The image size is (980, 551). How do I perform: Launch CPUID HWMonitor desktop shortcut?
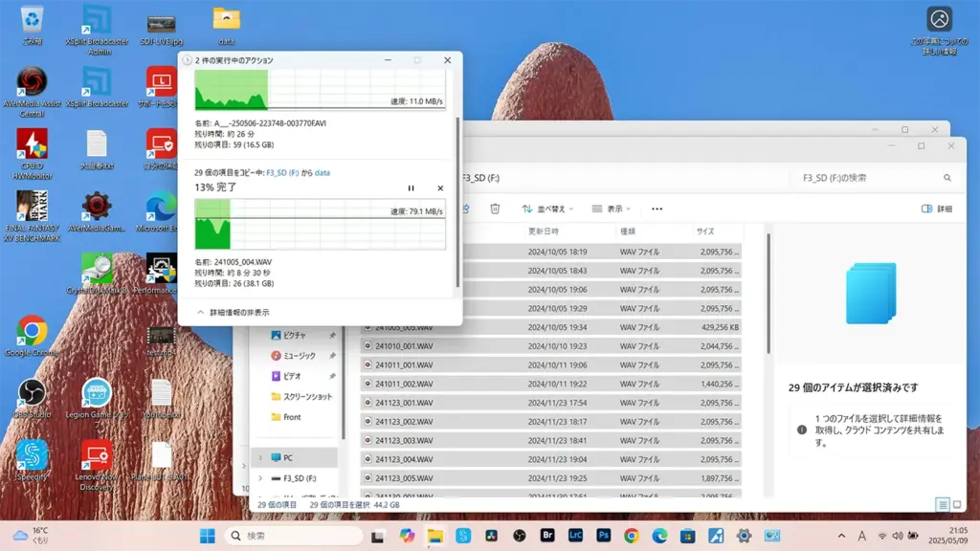point(32,154)
